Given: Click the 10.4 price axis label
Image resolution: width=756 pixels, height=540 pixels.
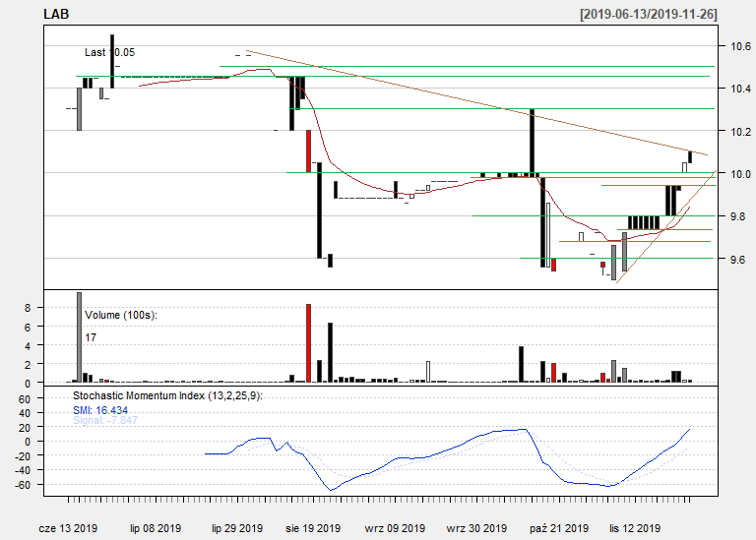Looking at the screenshot, I should (x=740, y=89).
